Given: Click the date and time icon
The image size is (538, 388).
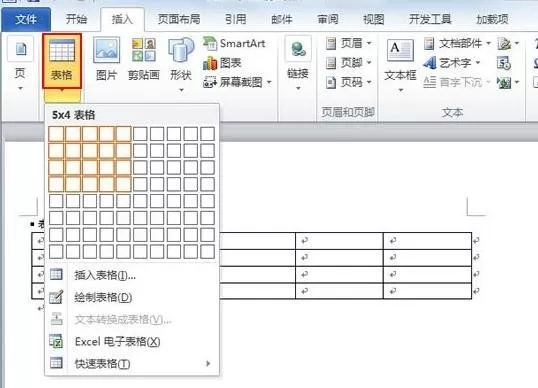Looking at the screenshot, I should coord(504,63).
